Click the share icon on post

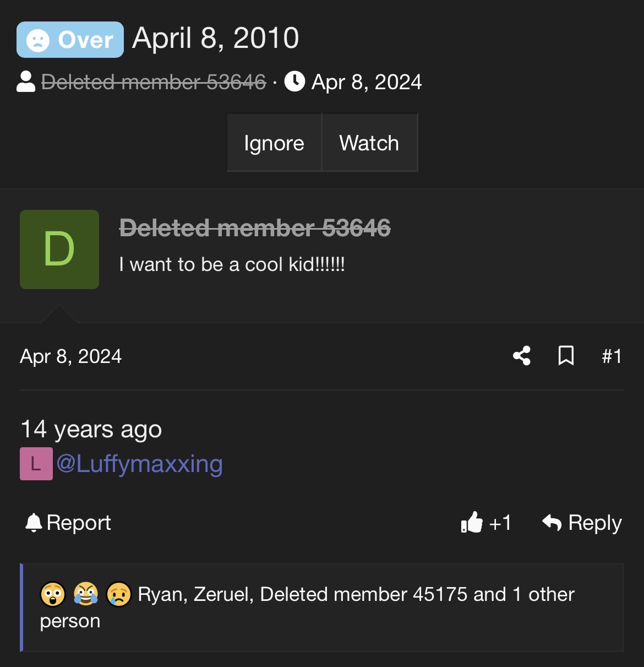click(522, 356)
